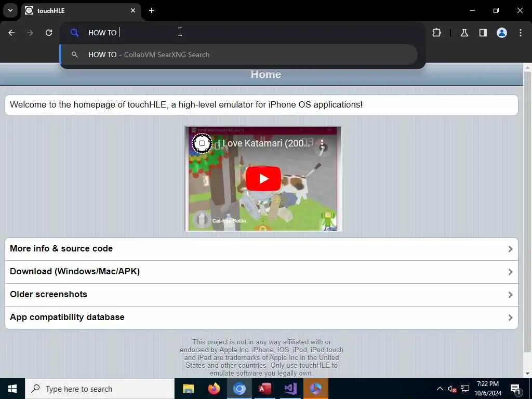
Task: Click the address bar containing HOW TO
Action: click(243, 33)
